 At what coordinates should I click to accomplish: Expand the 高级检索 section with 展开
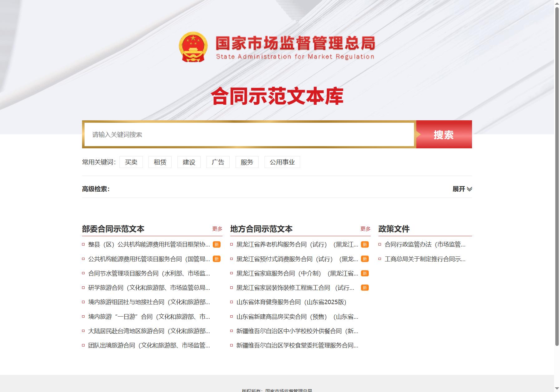462,189
